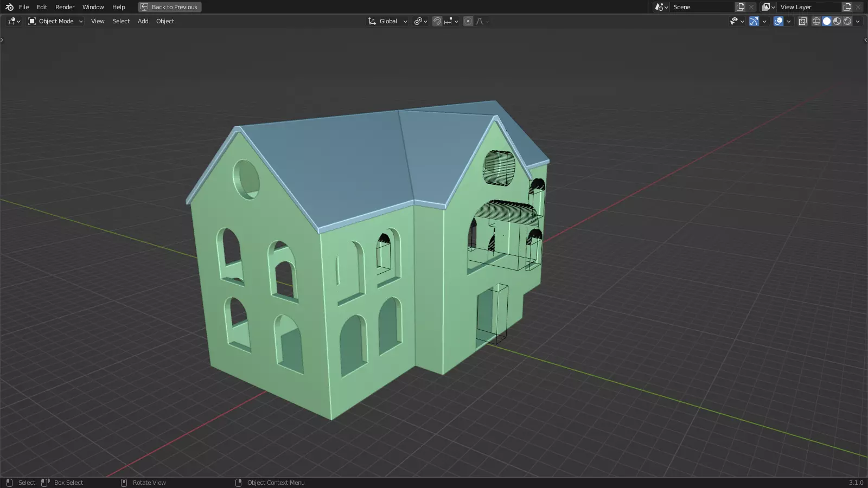Open the viewport View menu
This screenshot has width=868, height=488.
click(x=98, y=21)
